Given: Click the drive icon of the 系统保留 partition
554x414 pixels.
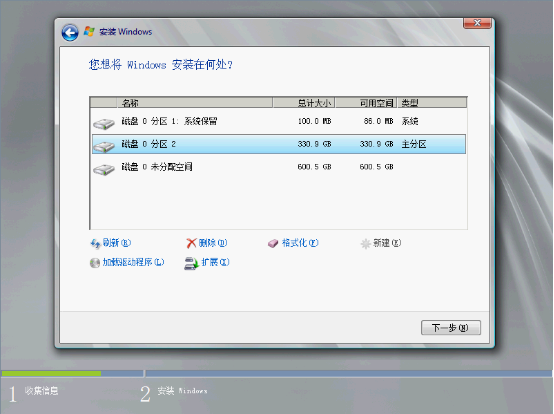Looking at the screenshot, I should pyautogui.click(x=104, y=124).
